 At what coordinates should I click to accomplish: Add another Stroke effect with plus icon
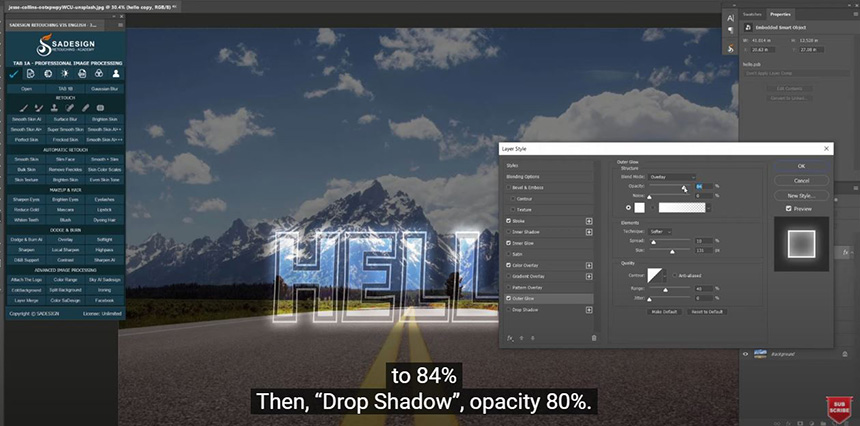[x=589, y=221]
